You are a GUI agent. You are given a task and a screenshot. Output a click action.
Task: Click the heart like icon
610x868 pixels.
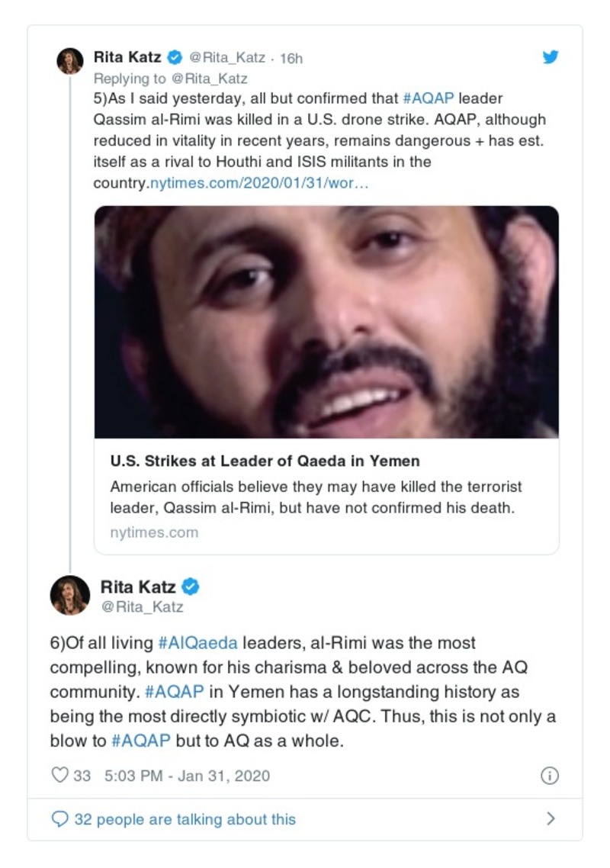click(59, 776)
